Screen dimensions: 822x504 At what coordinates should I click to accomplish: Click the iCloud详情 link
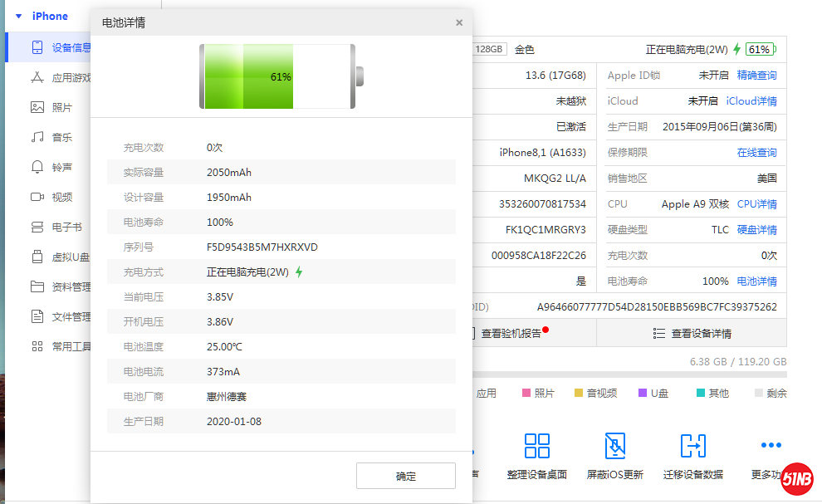tap(751, 101)
